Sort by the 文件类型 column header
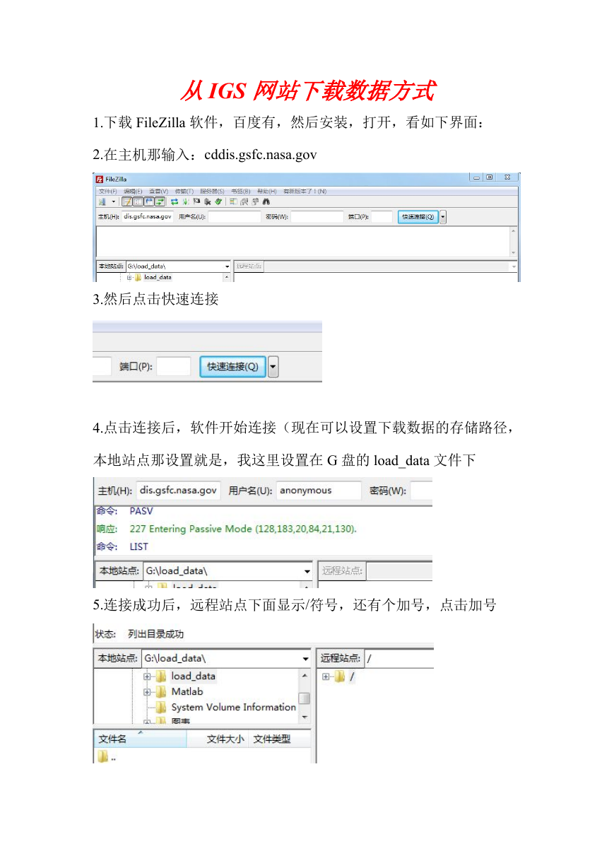The height and width of the screenshot is (868, 614). pyautogui.click(x=280, y=739)
